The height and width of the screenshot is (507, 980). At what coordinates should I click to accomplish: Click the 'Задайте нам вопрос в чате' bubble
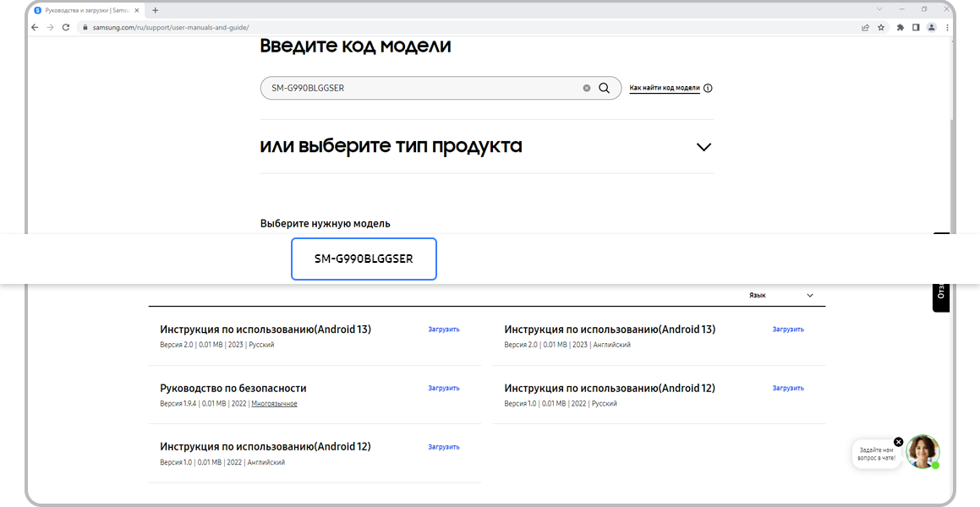[876, 454]
